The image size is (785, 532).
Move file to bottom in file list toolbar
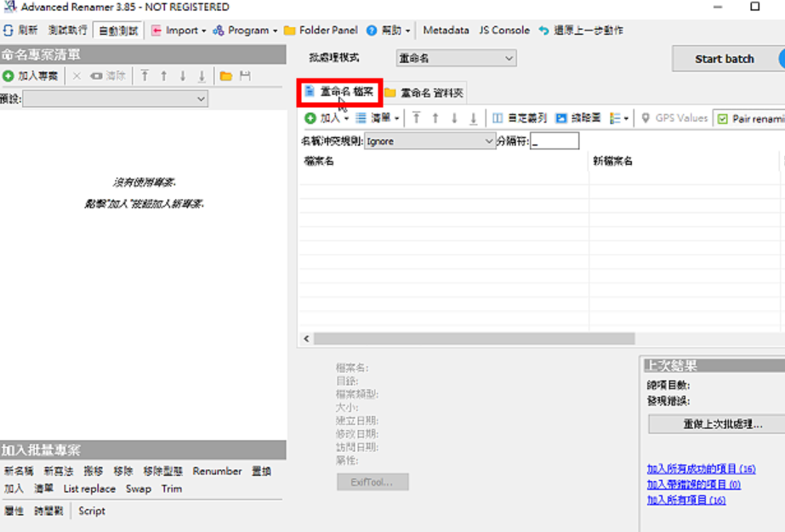click(x=473, y=118)
